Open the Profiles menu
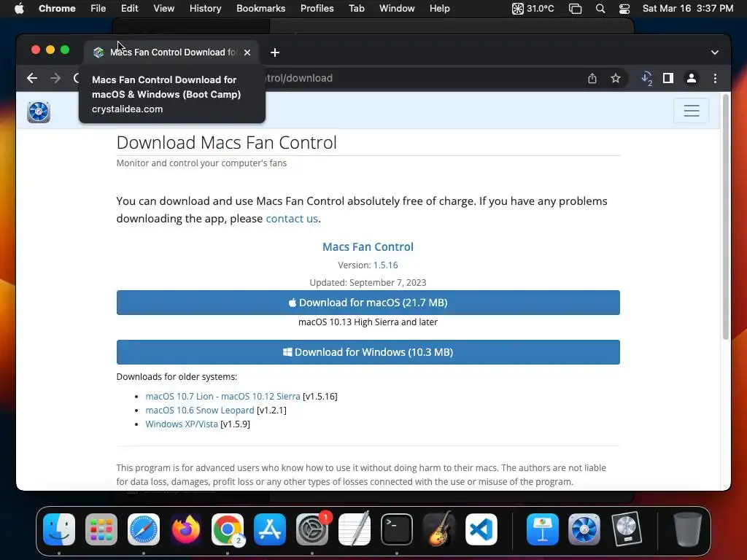747x560 pixels. [317, 8]
